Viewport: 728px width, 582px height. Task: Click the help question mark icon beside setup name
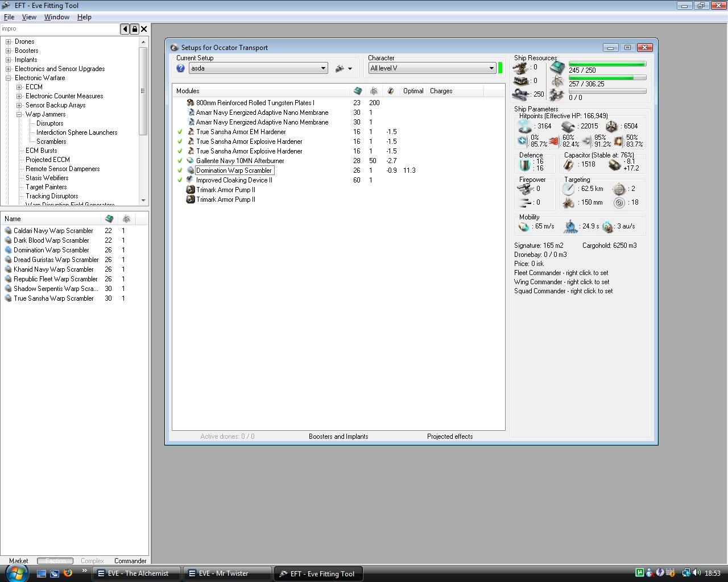pyautogui.click(x=180, y=68)
